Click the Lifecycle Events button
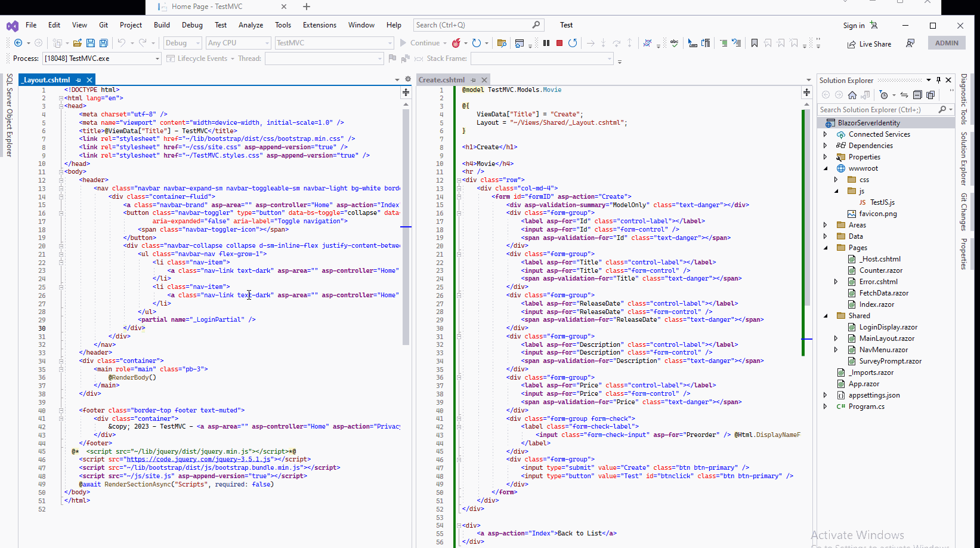980x548 pixels. click(197, 59)
